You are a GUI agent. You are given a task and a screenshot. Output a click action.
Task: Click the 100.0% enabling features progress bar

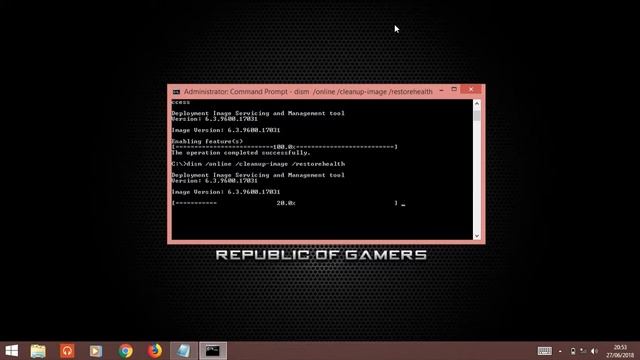click(x=284, y=147)
